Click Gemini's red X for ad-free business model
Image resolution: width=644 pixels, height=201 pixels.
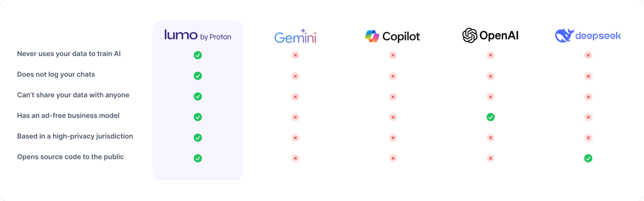(295, 117)
